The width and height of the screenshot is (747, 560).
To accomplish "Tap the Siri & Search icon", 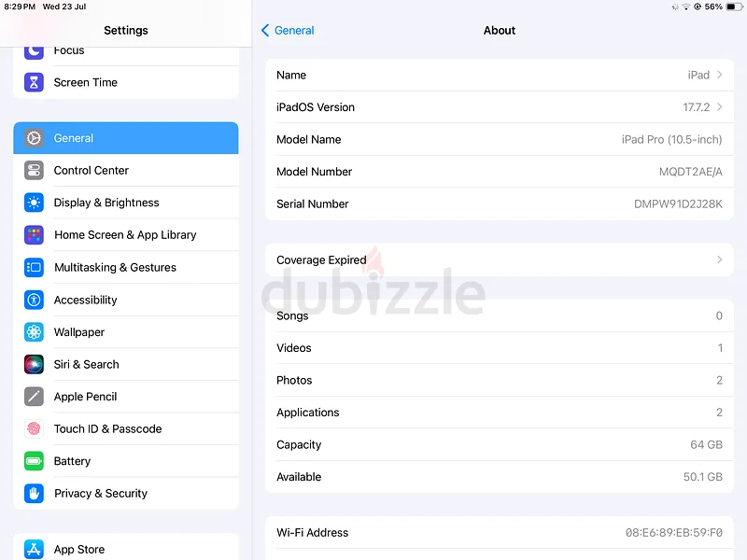I will [x=34, y=364].
